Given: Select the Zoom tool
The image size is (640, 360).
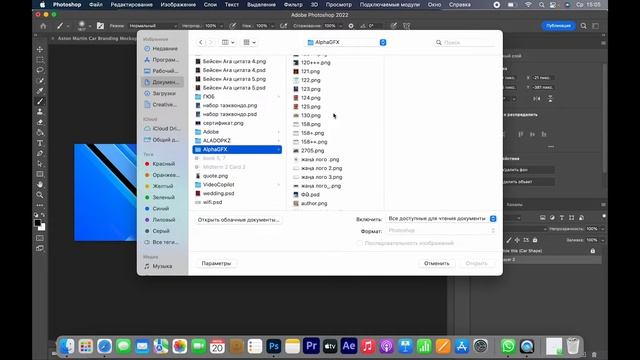Looking at the screenshot, I should pyautogui.click(x=40, y=195).
